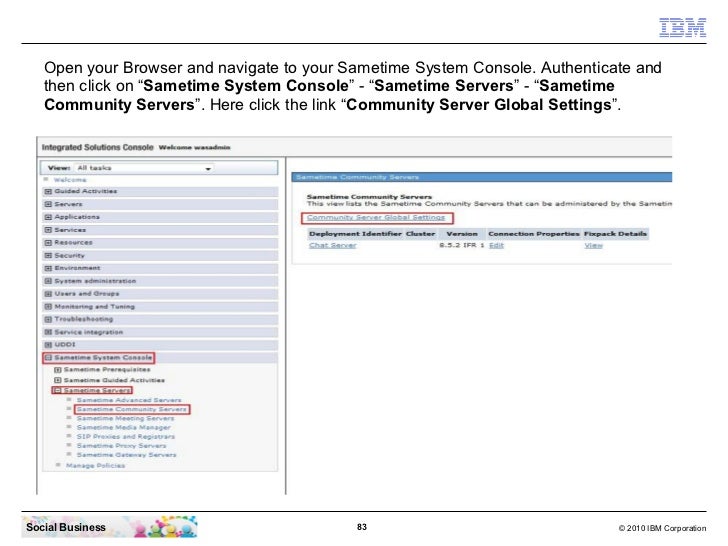Click the Fixpack Details column header
This screenshot has height=546, width=728.
(x=615, y=234)
